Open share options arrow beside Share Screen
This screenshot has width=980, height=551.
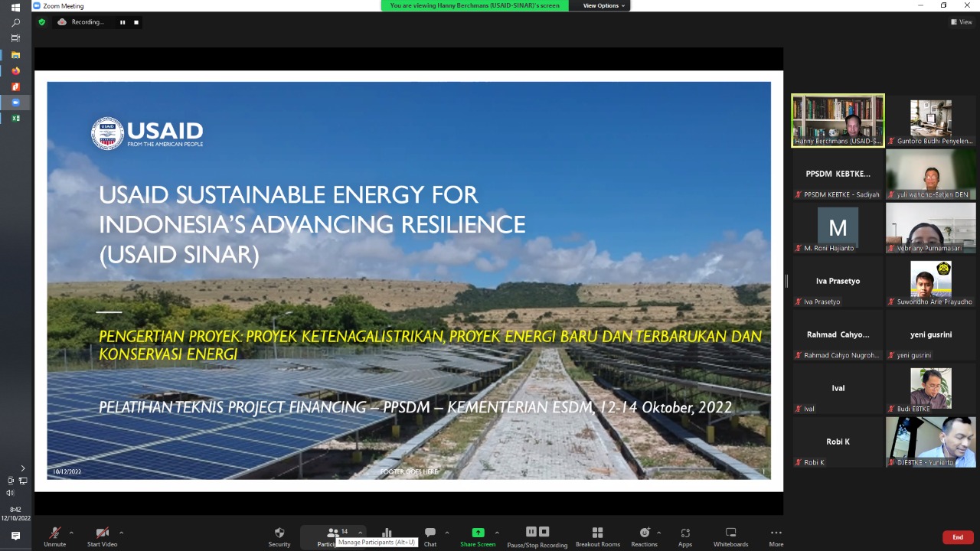[497, 533]
